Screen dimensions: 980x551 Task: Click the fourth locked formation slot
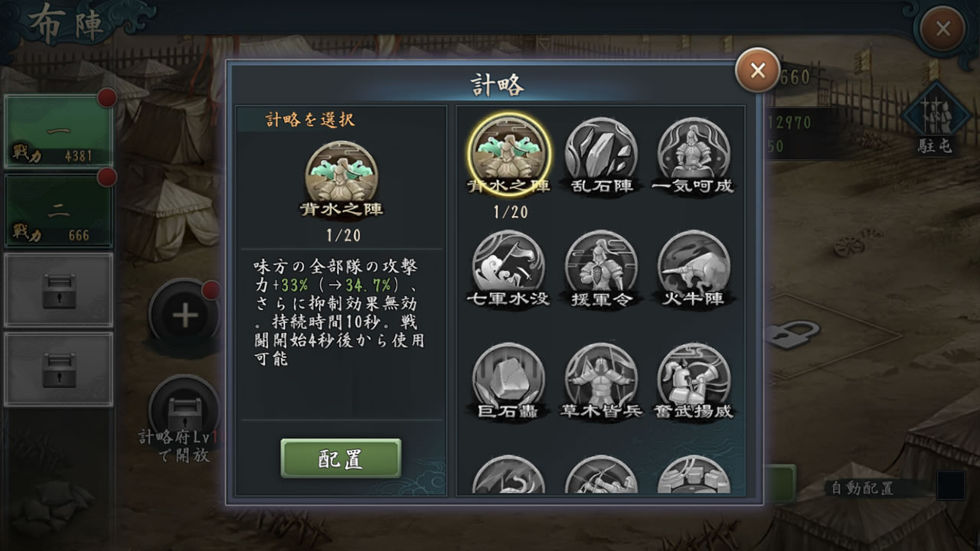tap(58, 369)
